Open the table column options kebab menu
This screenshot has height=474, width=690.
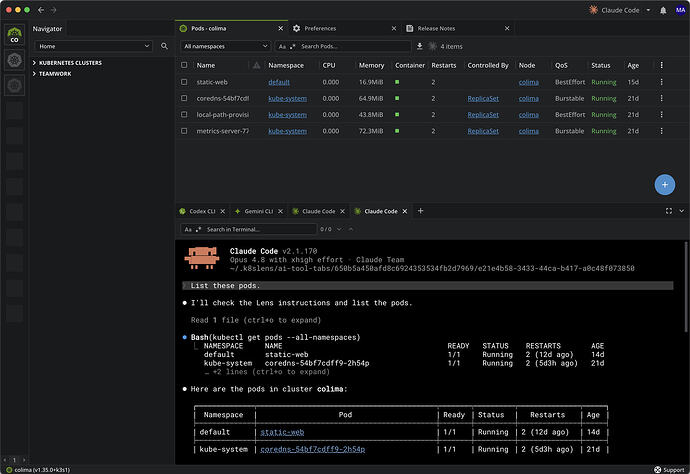coord(661,65)
